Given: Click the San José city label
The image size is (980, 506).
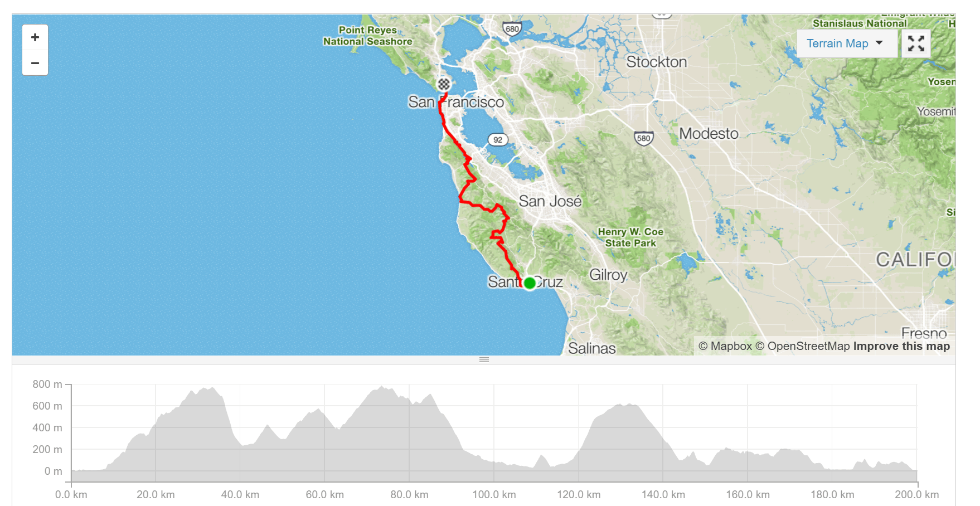Looking at the screenshot, I should [550, 201].
